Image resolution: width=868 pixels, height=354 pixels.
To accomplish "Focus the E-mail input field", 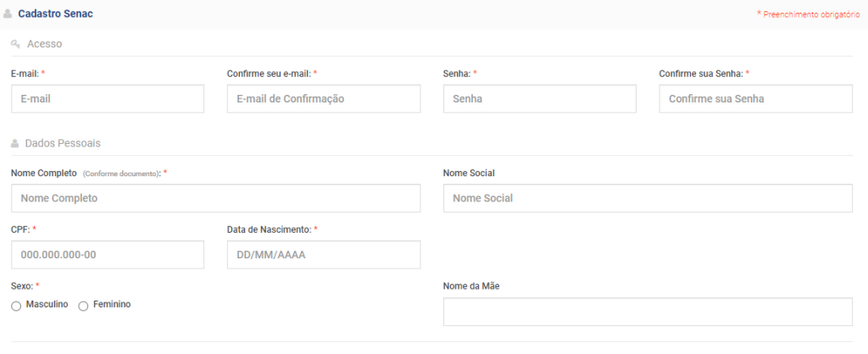I will 108,99.
